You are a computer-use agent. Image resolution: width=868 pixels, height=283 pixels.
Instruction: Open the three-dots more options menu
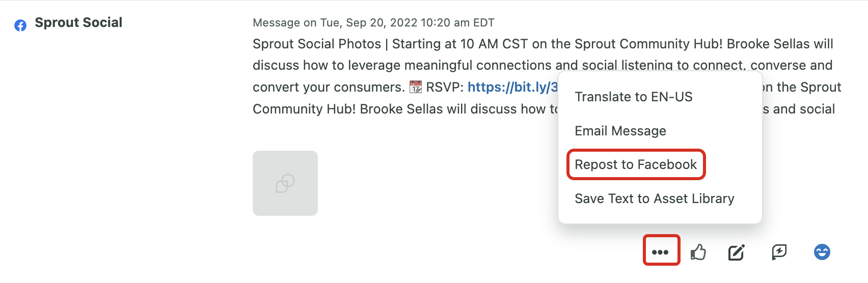pos(660,252)
